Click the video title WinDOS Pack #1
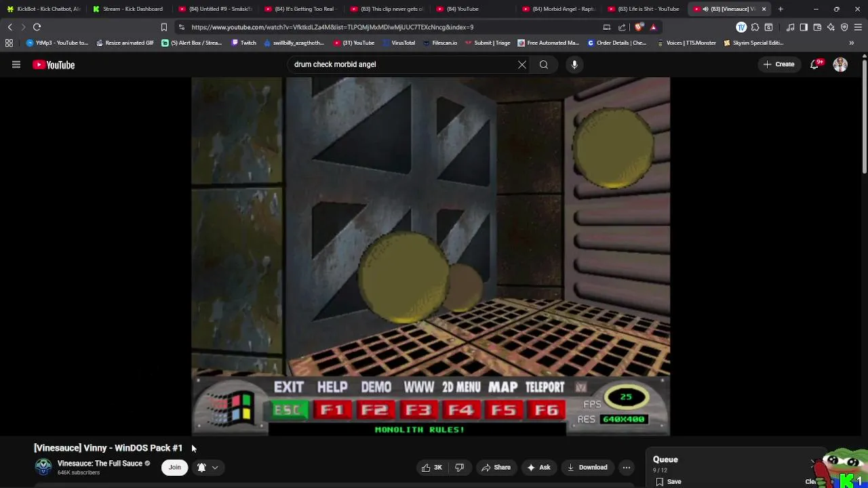The height and width of the screenshot is (488, 868). pyautogui.click(x=108, y=448)
